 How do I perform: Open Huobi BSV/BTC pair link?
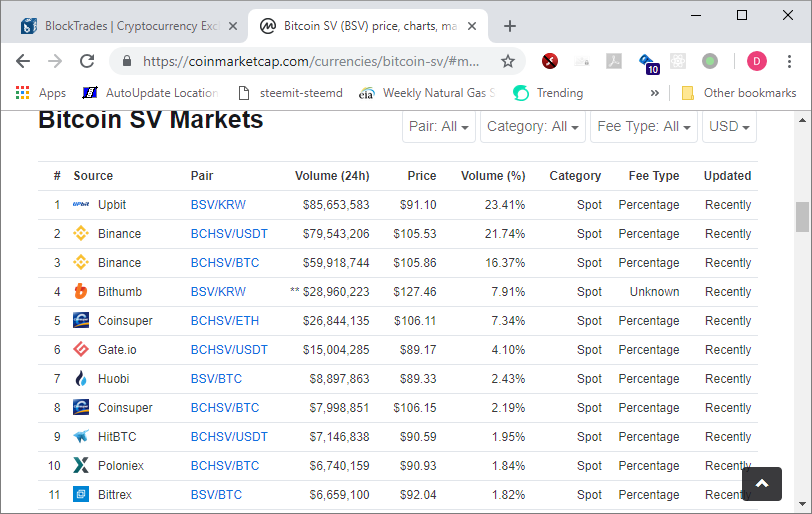click(x=216, y=378)
